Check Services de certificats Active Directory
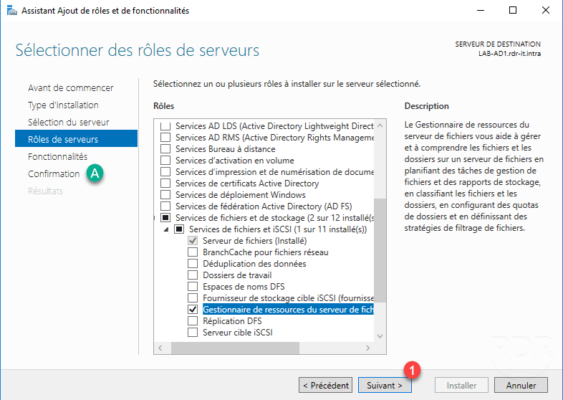This screenshot has height=400, width=563. pos(165,183)
